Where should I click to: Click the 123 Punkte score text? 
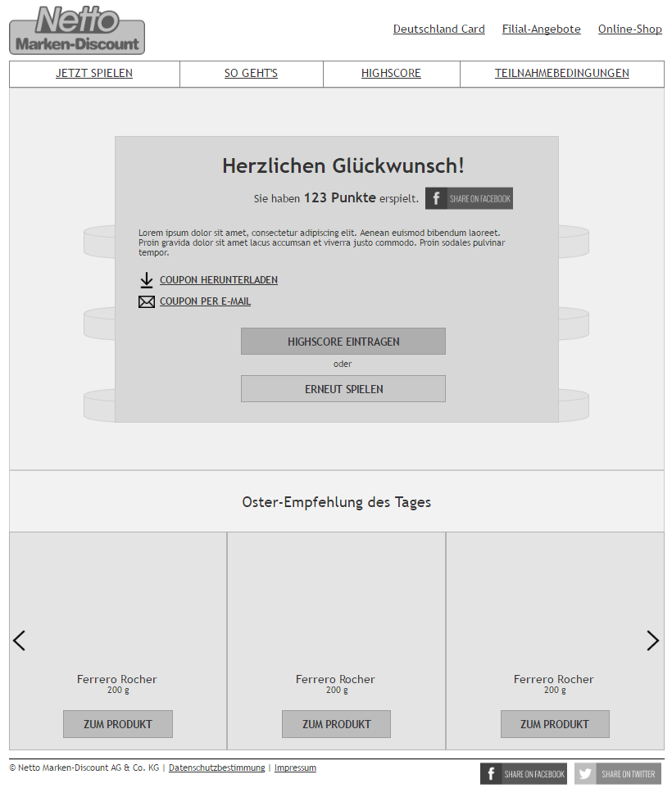pyautogui.click(x=340, y=197)
